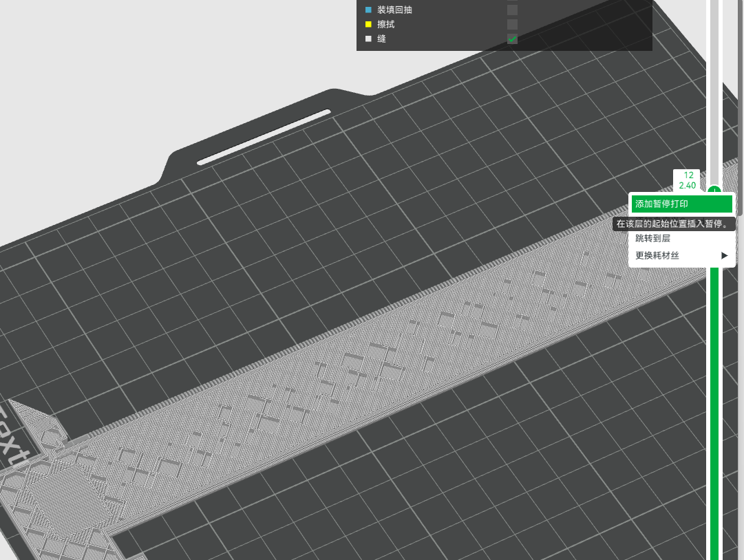Click the 擦拭 legend label
This screenshot has width=744, height=560.
[x=386, y=24]
